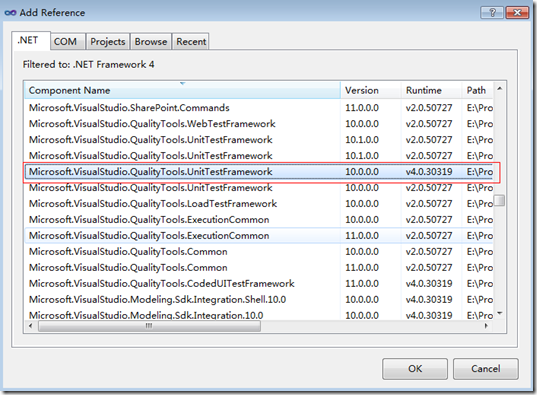Select UnitTestFramework with runtime v4.0.30319
The height and width of the screenshot is (395, 537).
(x=259, y=172)
